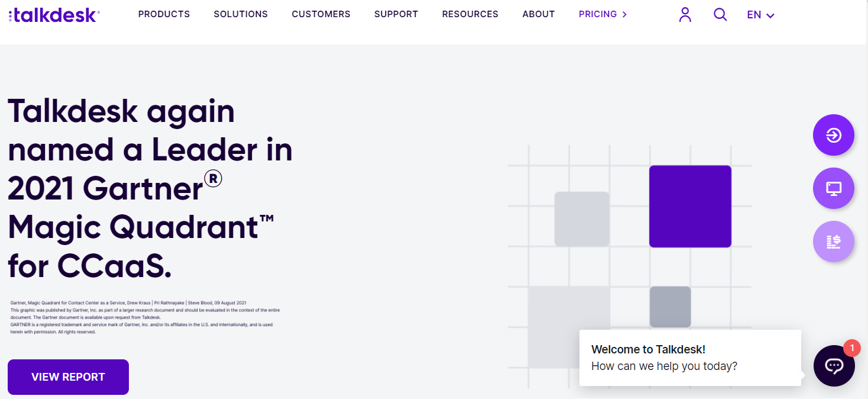
Task: Click the pricing coins floating button
Action: 834,242
